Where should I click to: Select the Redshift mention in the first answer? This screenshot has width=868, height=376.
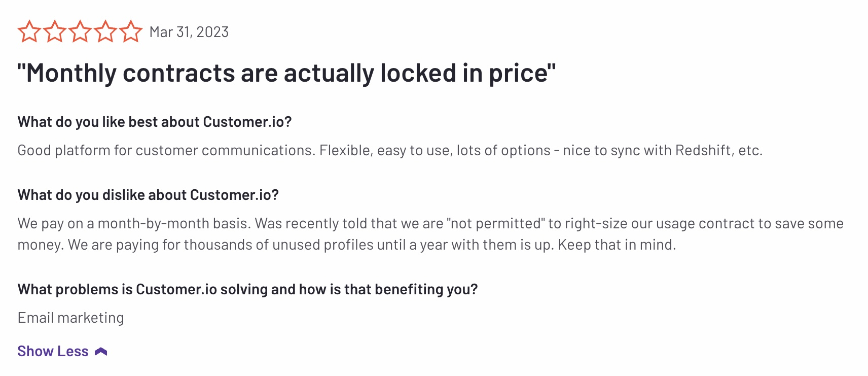point(702,150)
